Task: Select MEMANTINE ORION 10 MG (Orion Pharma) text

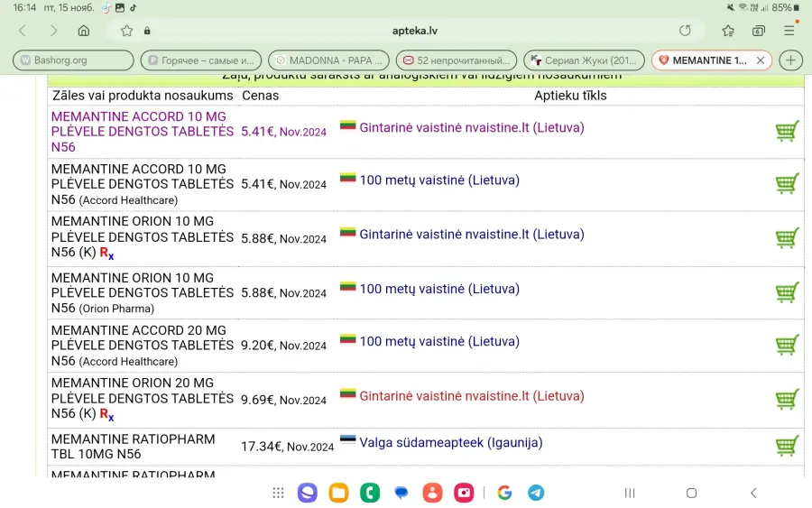Action: [142, 292]
